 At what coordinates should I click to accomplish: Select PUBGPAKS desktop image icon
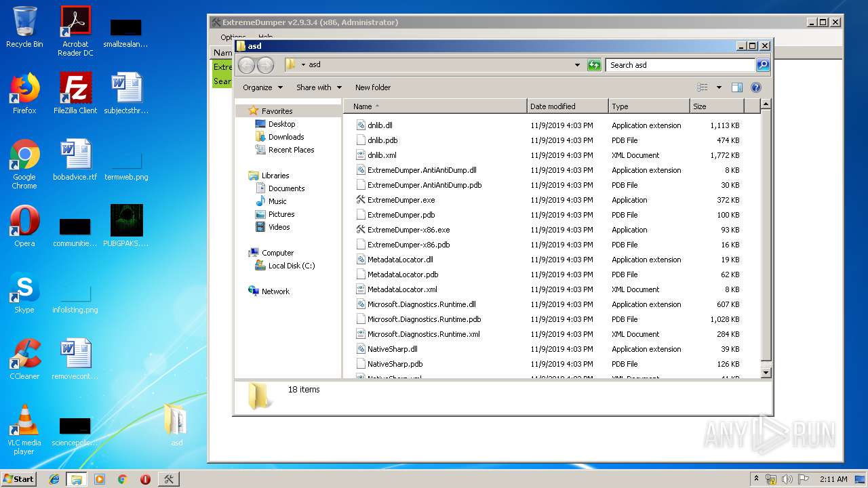coord(126,226)
